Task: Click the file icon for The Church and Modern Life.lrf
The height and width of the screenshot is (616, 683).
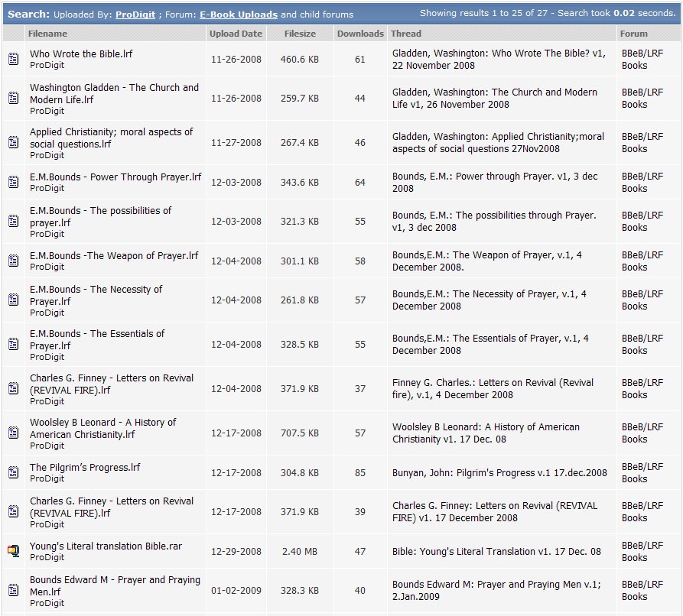Action: pos(14,98)
